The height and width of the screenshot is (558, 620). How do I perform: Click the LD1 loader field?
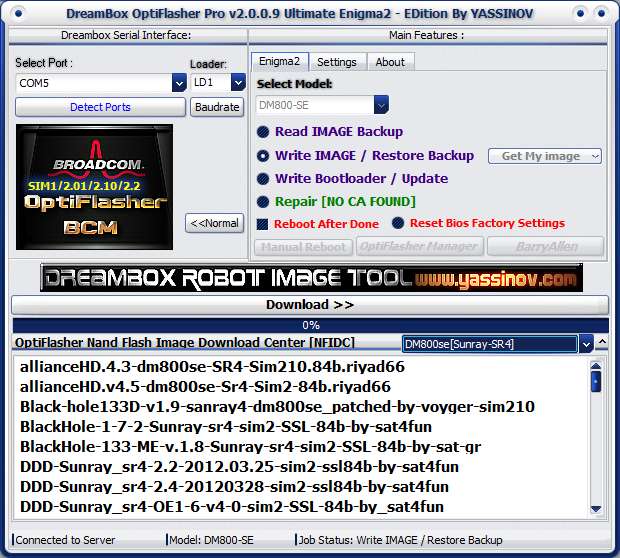[211, 83]
